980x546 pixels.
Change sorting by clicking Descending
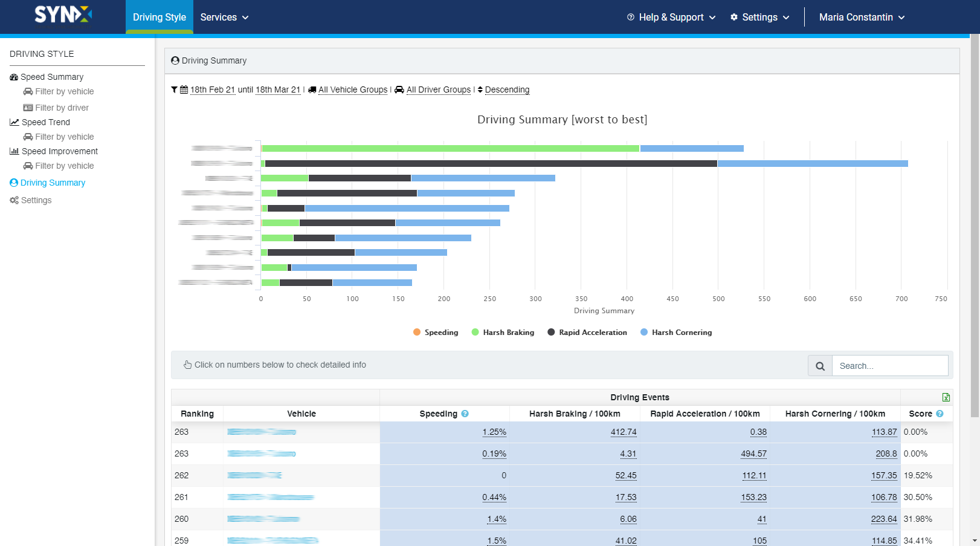coord(508,89)
